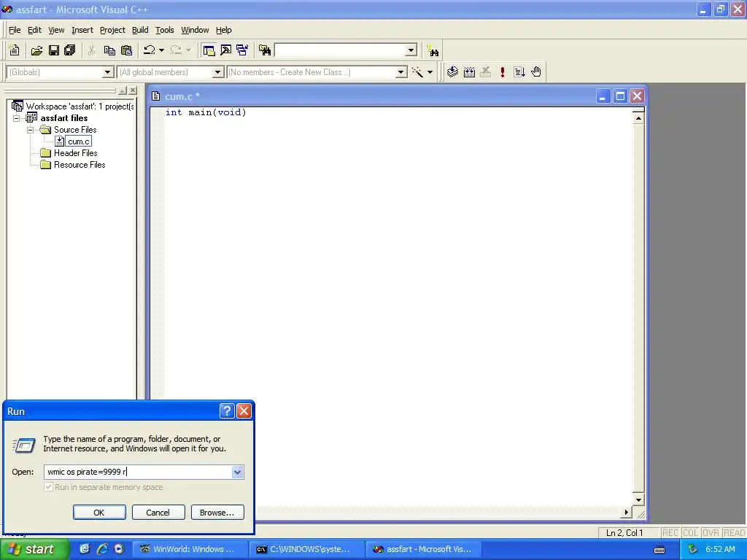Open the Undo history dropdown arrow
Viewport: 747px width, 560px height.
[x=161, y=50]
